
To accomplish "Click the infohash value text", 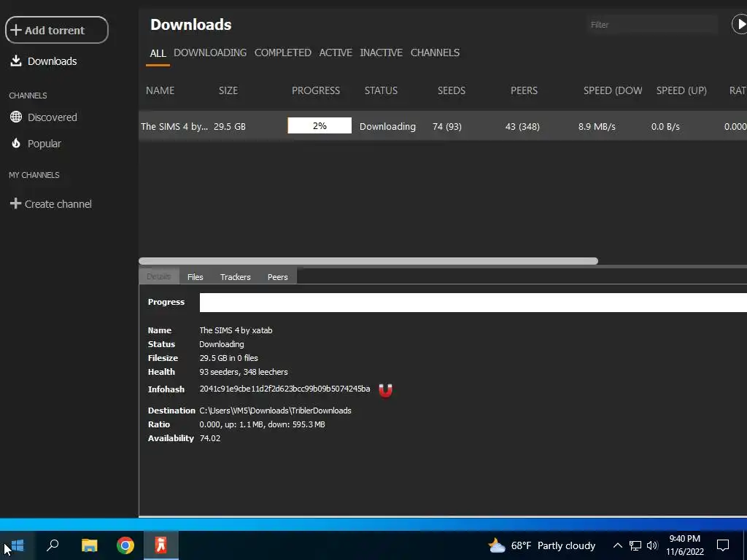I will (285, 389).
